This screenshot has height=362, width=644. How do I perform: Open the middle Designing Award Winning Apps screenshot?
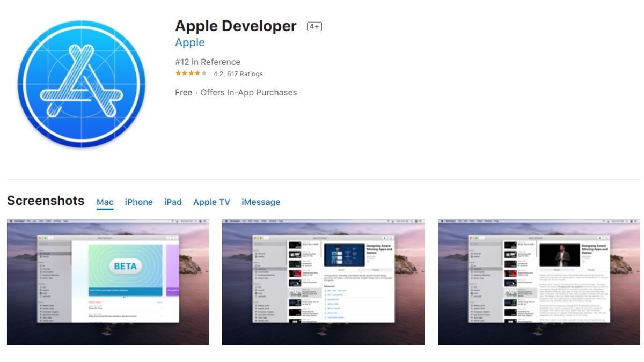pos(324,282)
